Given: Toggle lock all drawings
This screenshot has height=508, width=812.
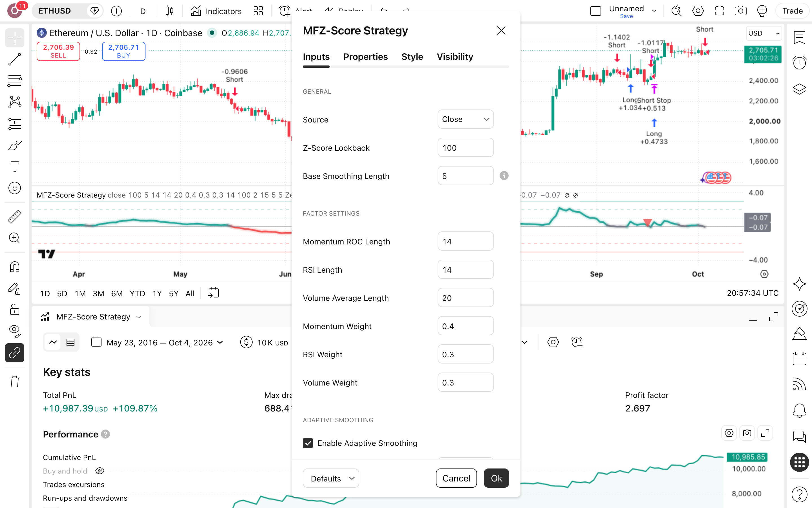Looking at the screenshot, I should point(14,310).
